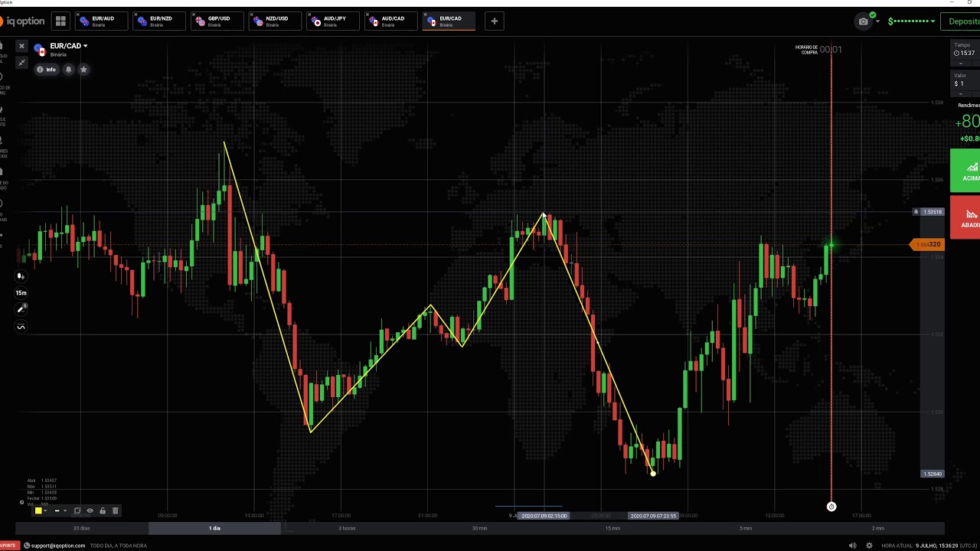Screen dimensions: 980x551
Task: Close the GBP/USD tab
Action: coord(195,15)
